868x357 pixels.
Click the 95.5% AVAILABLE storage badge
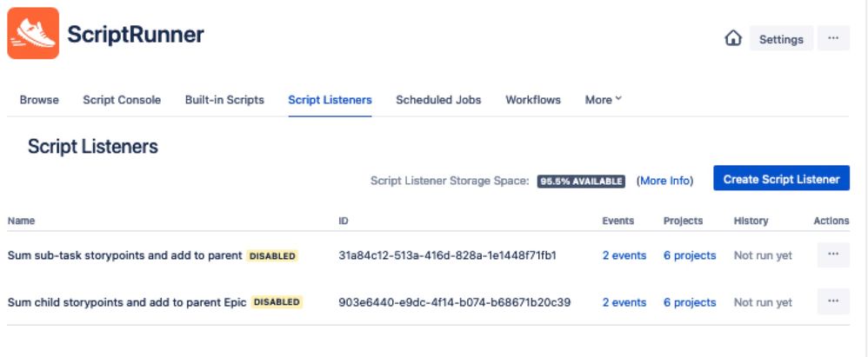tap(581, 182)
